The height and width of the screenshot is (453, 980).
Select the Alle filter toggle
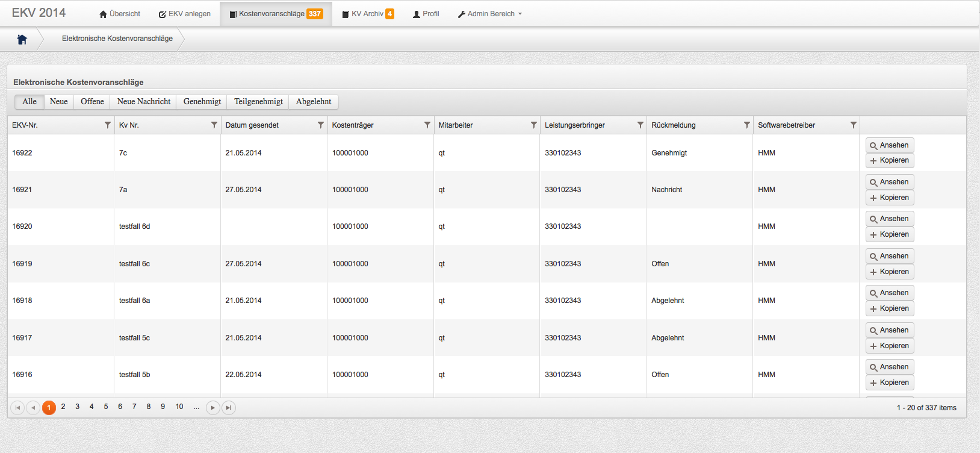click(x=29, y=102)
